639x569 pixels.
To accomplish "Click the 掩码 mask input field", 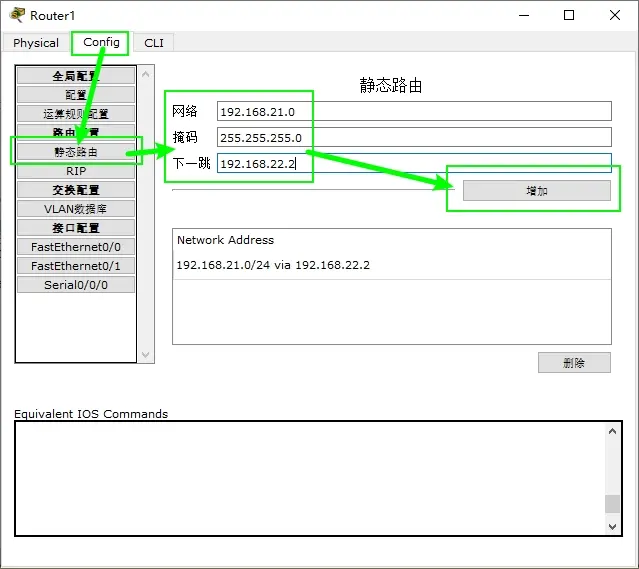I will [414, 137].
